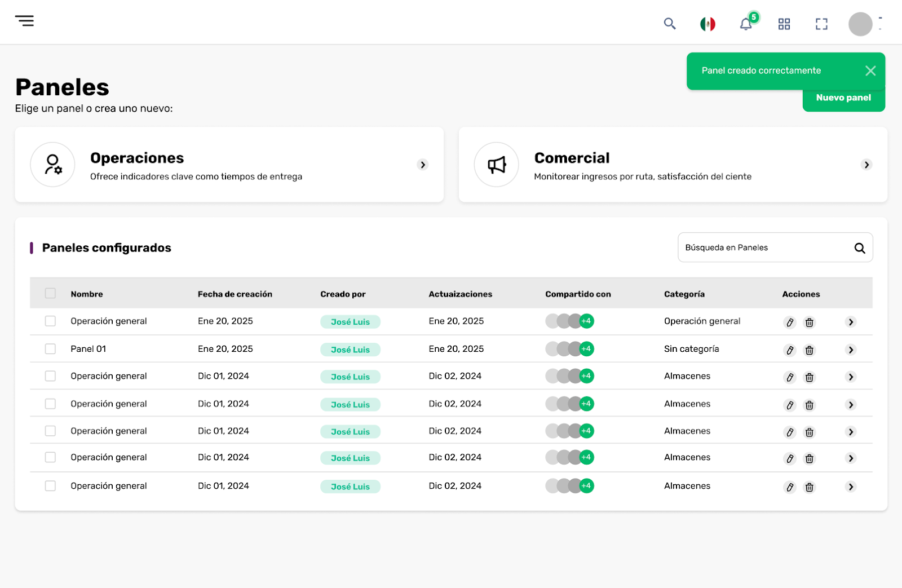Image resolution: width=902 pixels, height=588 pixels.
Task: Expand the Comercial card chevron
Action: (x=867, y=165)
